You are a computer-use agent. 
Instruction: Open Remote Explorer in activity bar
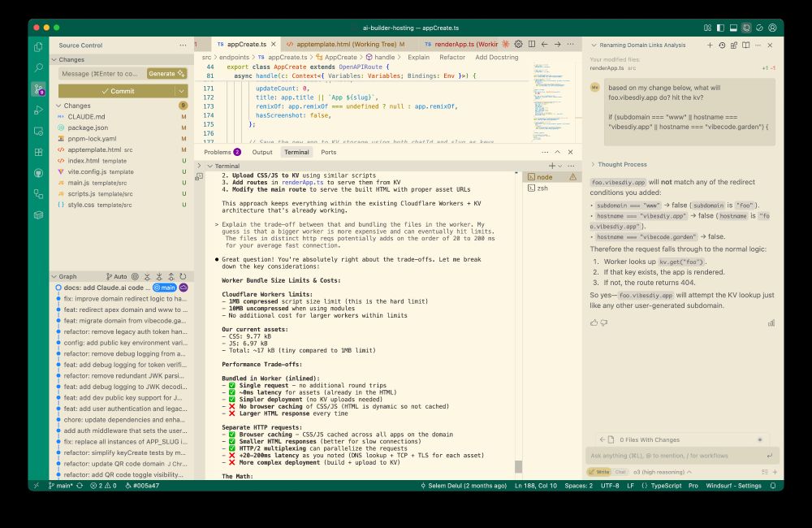pyautogui.click(x=38, y=131)
